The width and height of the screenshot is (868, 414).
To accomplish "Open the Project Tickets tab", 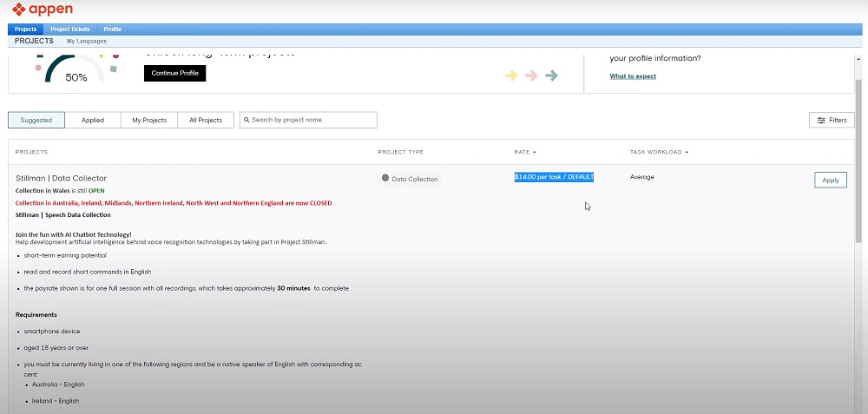I will click(x=70, y=29).
